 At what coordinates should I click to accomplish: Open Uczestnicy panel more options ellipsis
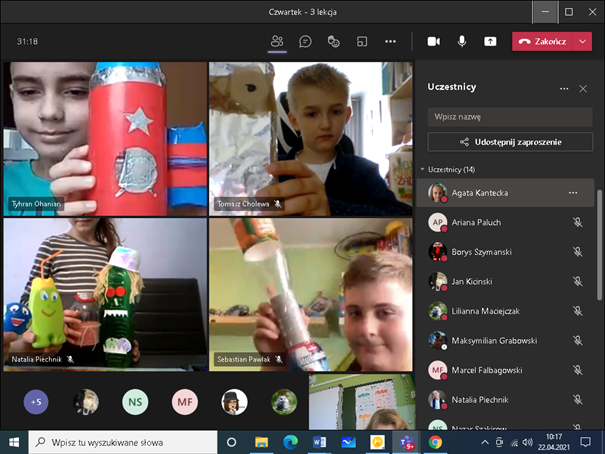(x=564, y=88)
